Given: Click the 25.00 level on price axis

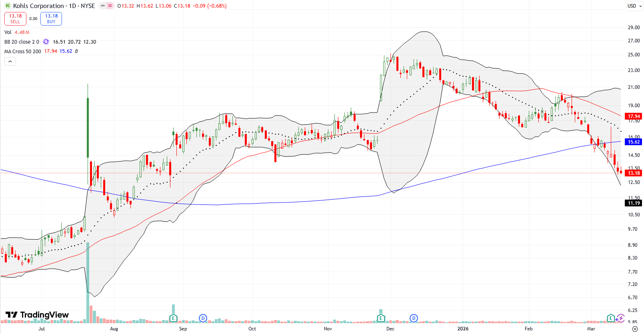Looking at the screenshot, I should pos(634,55).
